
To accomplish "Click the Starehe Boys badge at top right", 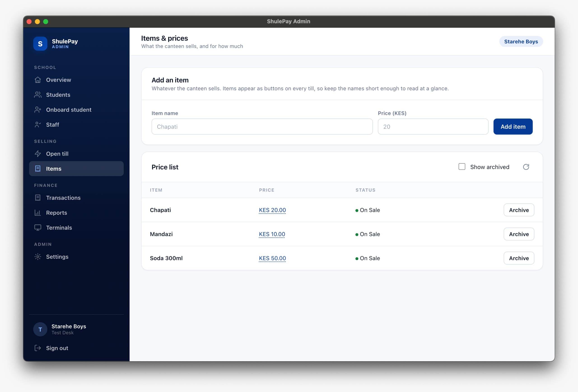I will [x=521, y=42].
